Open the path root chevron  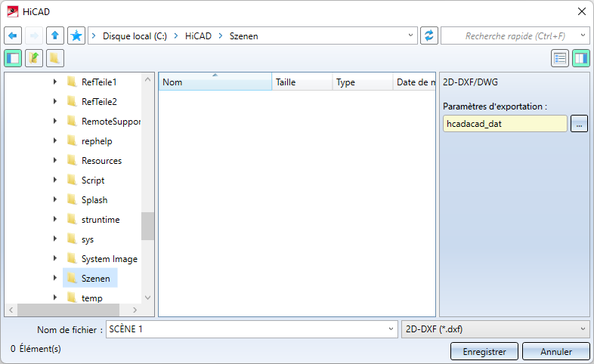pyautogui.click(x=94, y=36)
